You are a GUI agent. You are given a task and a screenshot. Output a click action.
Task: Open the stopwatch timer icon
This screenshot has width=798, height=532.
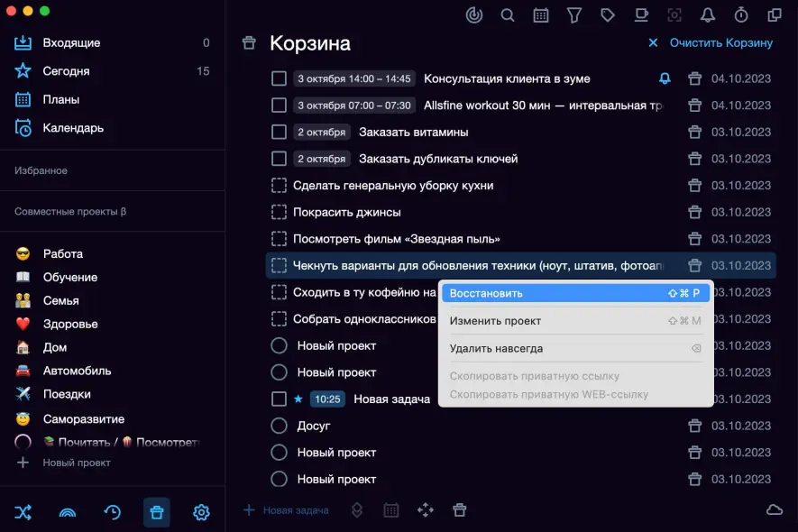coord(741,15)
